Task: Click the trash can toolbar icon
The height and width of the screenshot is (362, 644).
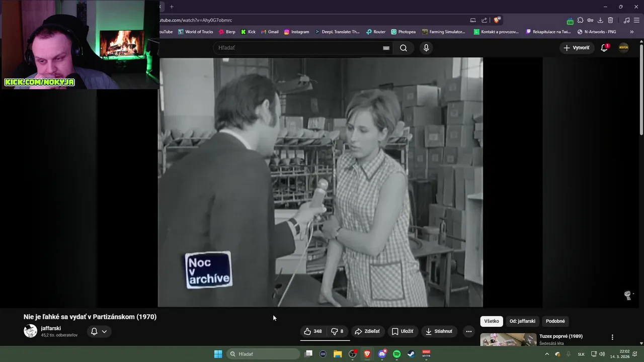Action: coord(610,20)
